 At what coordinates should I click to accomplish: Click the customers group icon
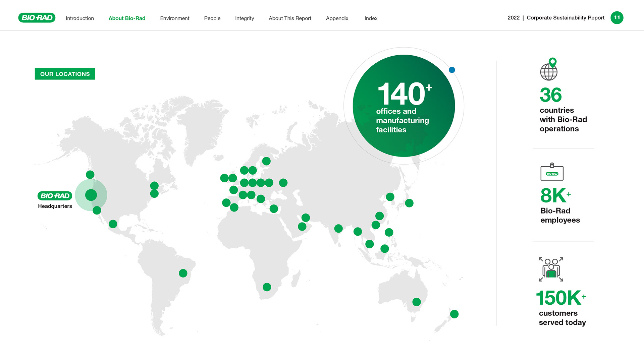point(551,269)
